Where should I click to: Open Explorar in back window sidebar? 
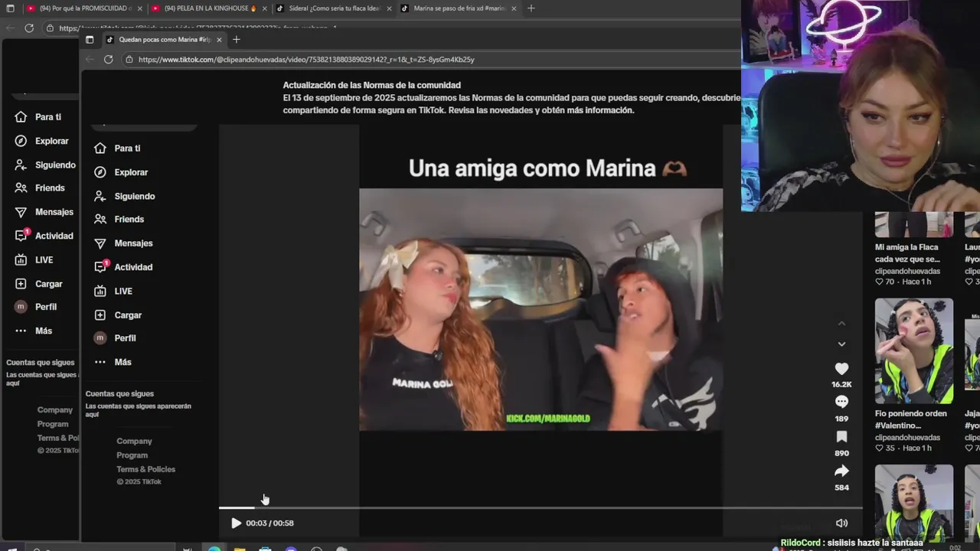click(x=41, y=141)
